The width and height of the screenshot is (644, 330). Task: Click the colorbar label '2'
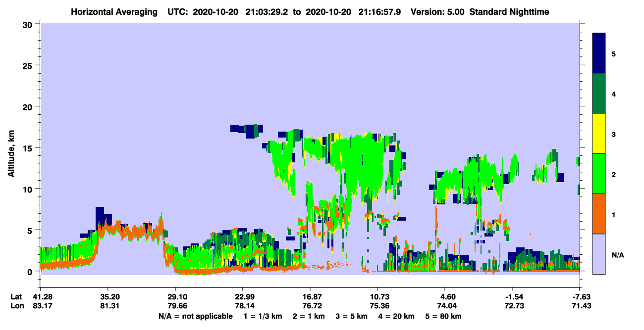tap(614, 174)
